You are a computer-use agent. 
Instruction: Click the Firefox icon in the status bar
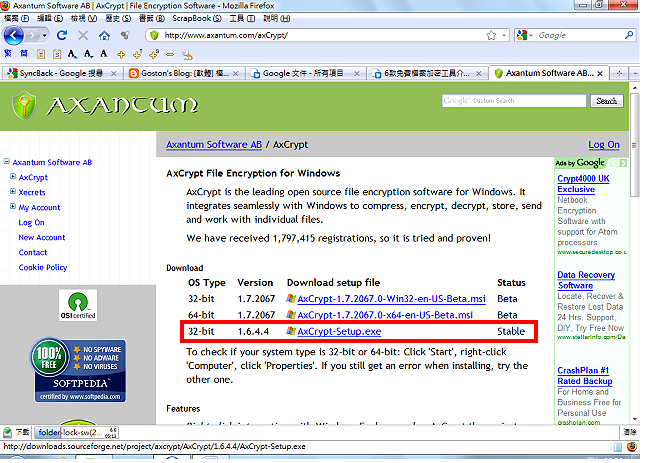[x=631, y=447]
